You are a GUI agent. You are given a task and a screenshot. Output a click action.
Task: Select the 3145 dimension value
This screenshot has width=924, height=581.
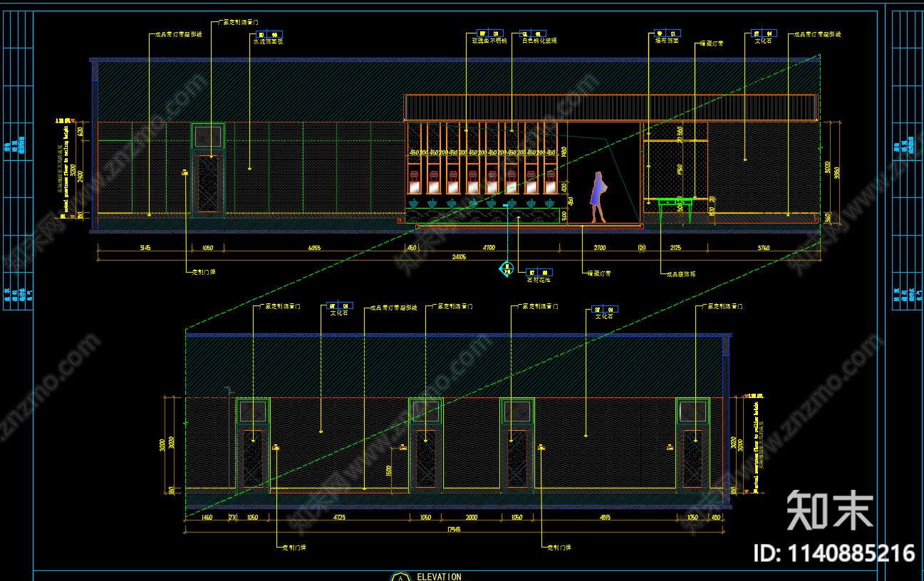pyautogui.click(x=145, y=248)
